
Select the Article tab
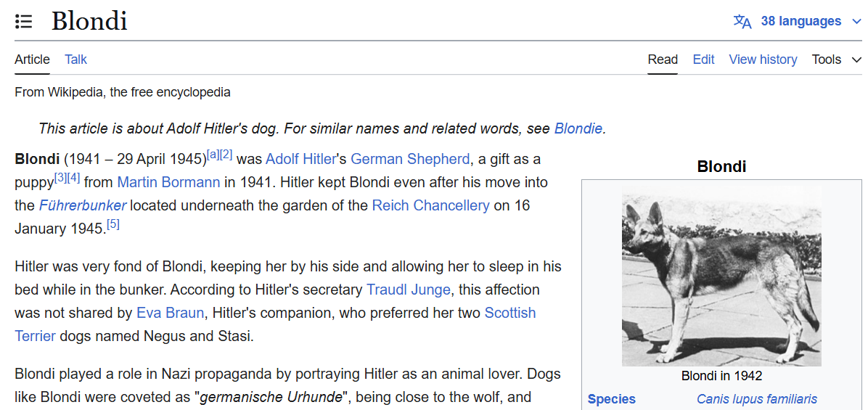(32, 60)
